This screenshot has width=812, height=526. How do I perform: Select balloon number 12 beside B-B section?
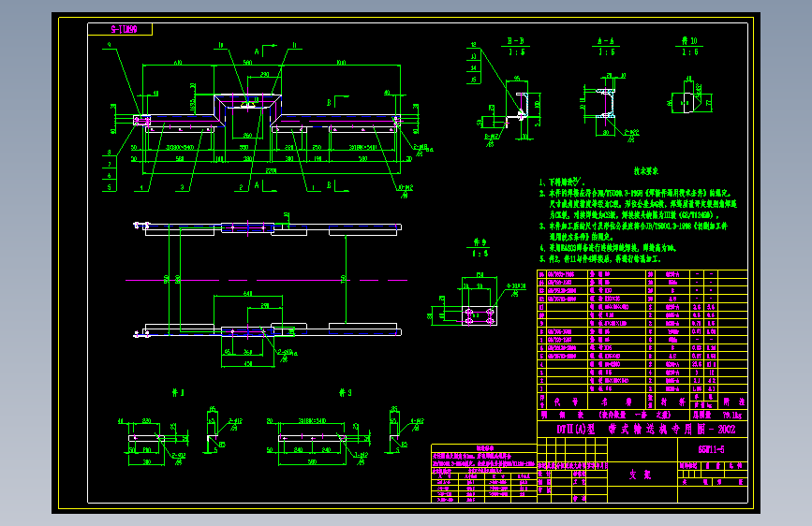pyautogui.click(x=473, y=45)
